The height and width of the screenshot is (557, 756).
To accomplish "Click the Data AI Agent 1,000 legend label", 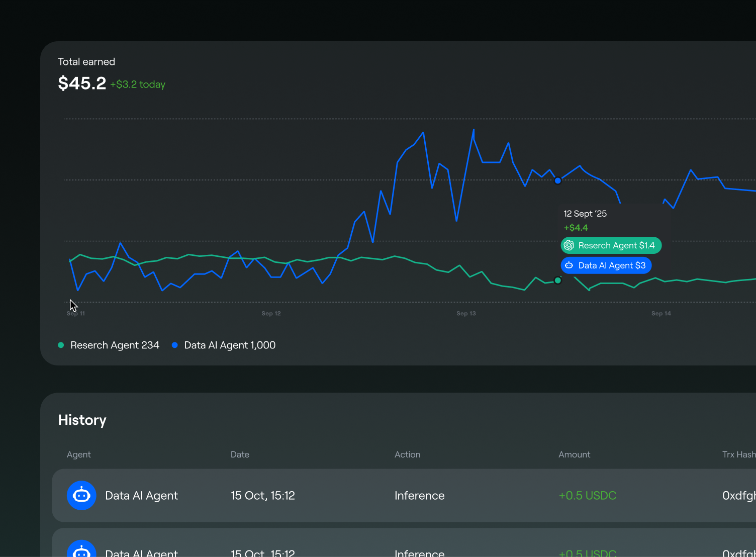I will click(x=230, y=345).
